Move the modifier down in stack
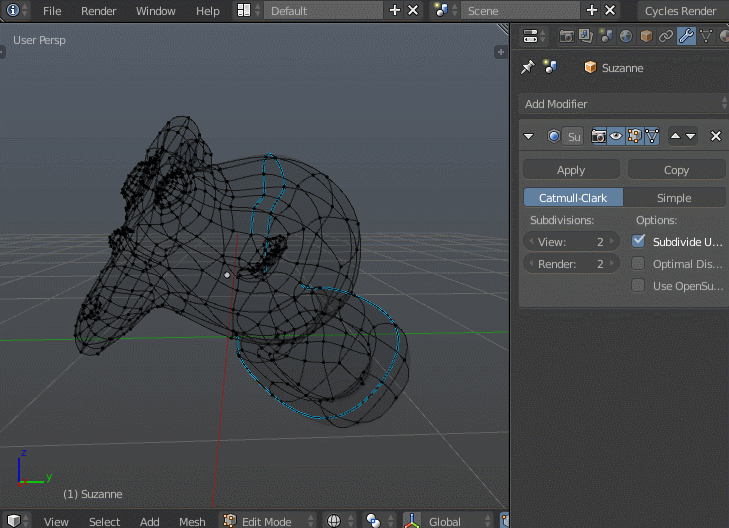 click(691, 136)
